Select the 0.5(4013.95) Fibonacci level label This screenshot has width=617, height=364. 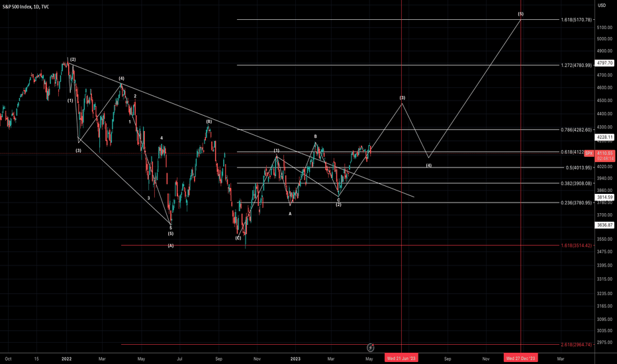point(579,167)
